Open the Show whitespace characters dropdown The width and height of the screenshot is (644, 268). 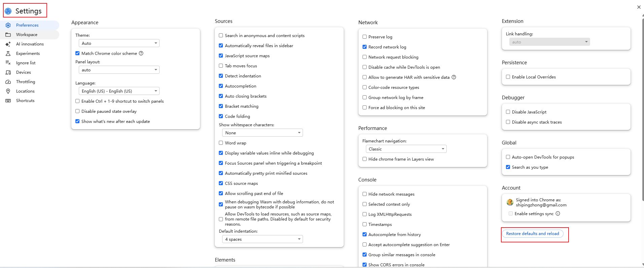tap(262, 133)
